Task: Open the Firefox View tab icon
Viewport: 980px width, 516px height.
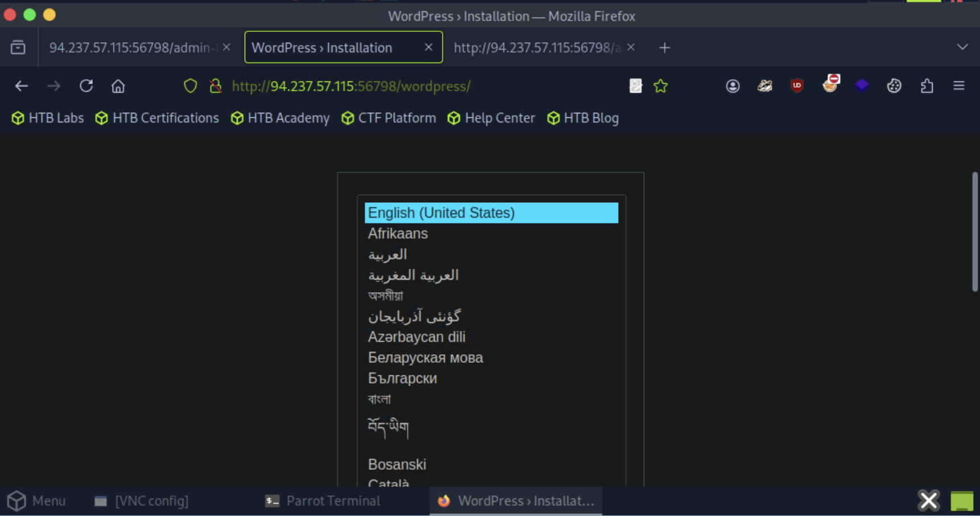Action: [18, 47]
